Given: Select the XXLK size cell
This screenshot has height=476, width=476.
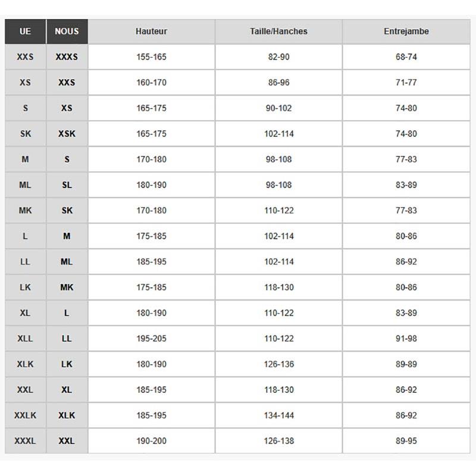Looking at the screenshot, I should tap(25, 415).
